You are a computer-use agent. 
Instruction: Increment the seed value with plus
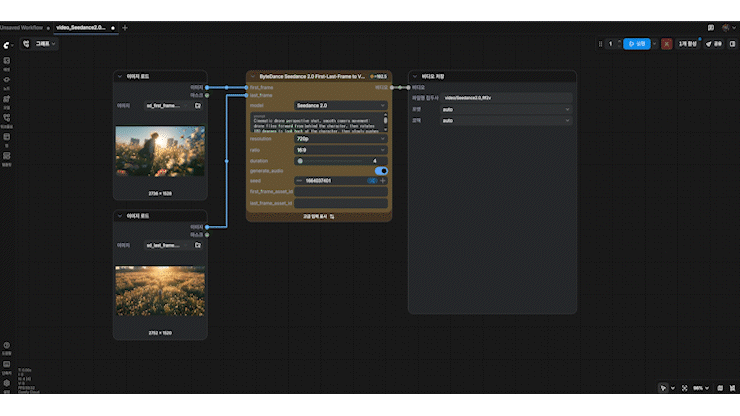(x=383, y=181)
